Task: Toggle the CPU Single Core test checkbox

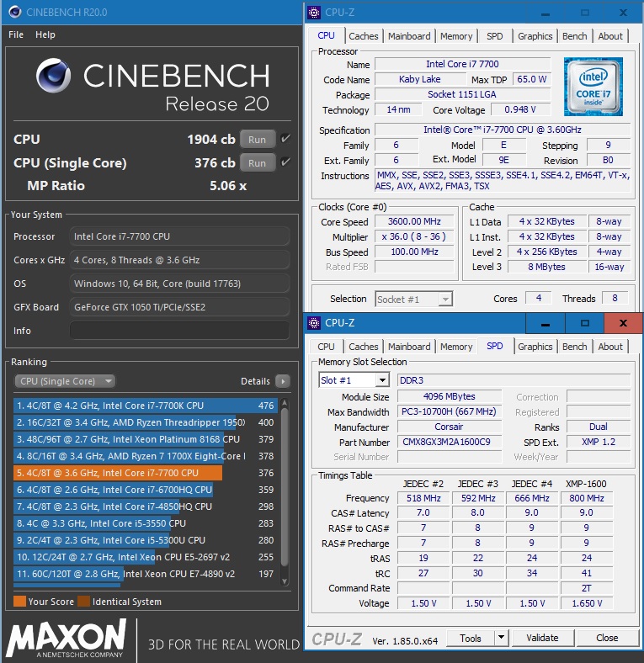Action: coord(285,162)
